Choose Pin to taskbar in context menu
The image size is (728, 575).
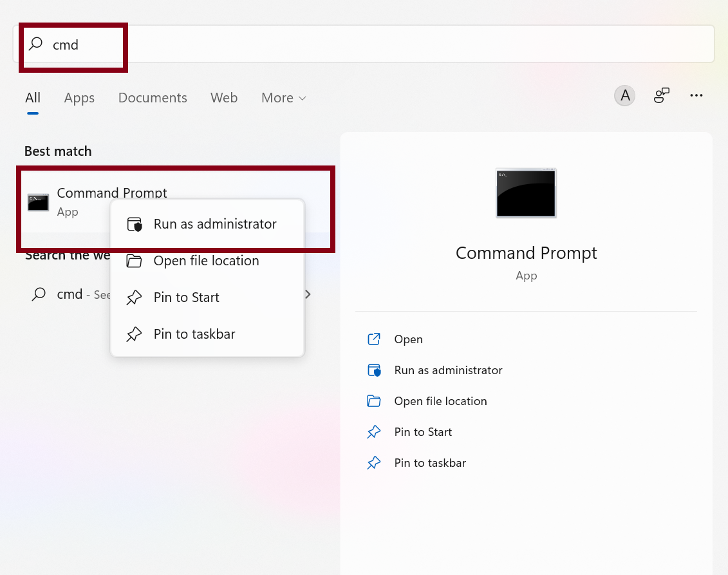pyautogui.click(x=207, y=334)
